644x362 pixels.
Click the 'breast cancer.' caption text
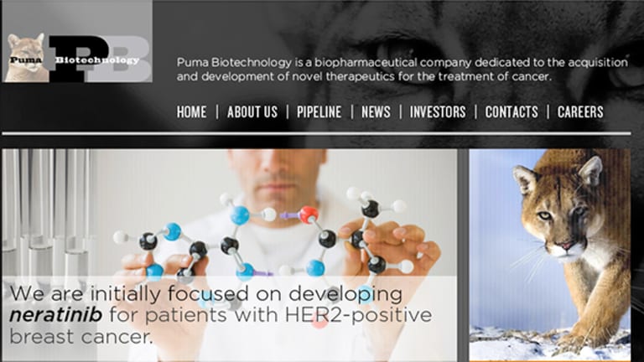(80, 337)
